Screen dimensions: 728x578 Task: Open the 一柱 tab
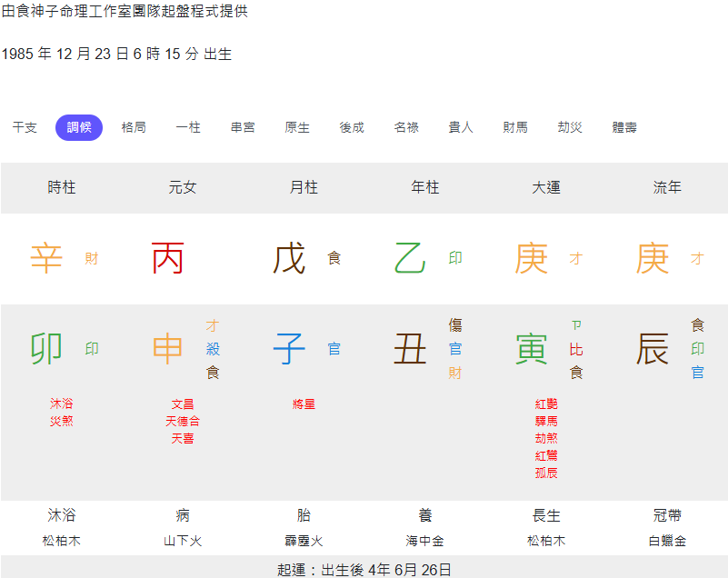188,127
